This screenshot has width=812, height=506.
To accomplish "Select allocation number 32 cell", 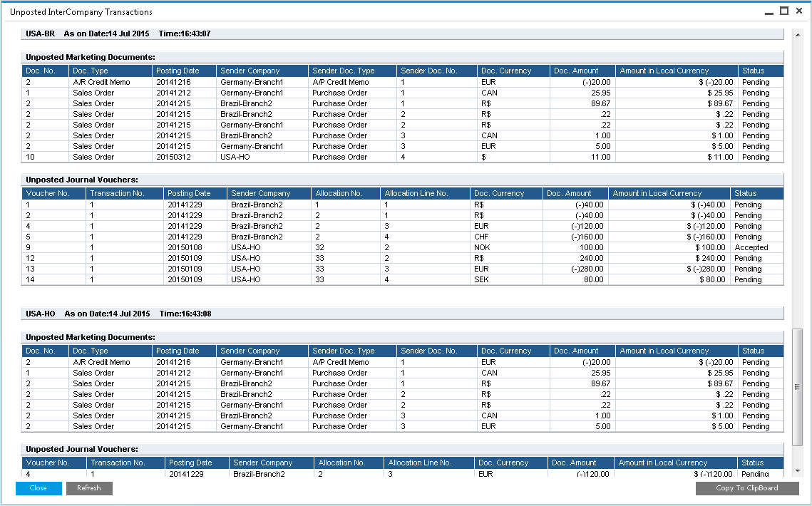I will [x=346, y=247].
